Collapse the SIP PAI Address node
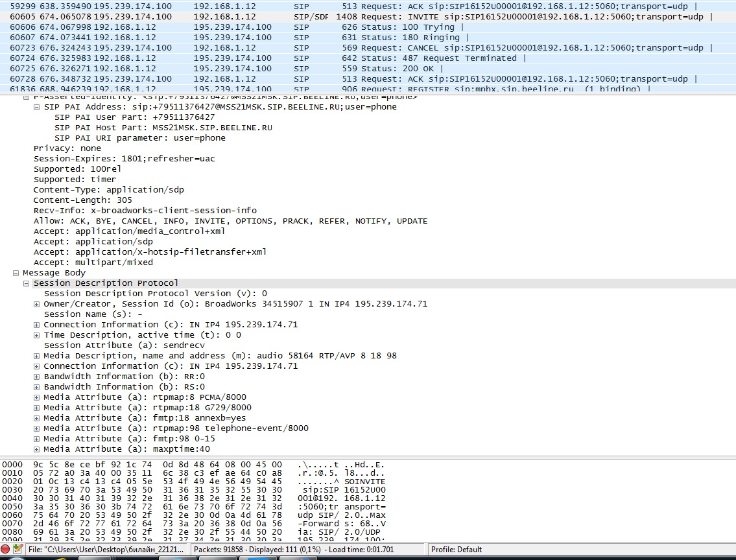 click(37, 107)
